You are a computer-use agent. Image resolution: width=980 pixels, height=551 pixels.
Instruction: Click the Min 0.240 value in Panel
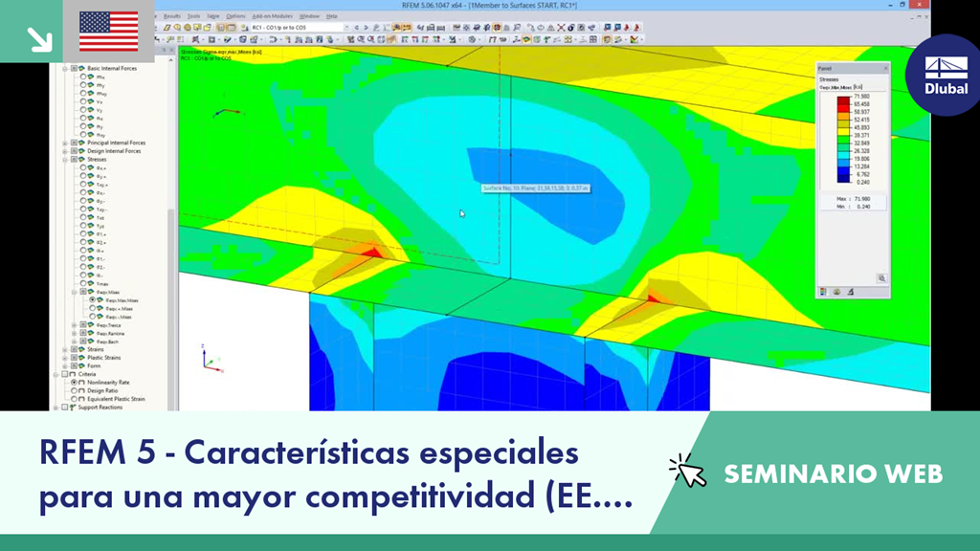pos(863,207)
